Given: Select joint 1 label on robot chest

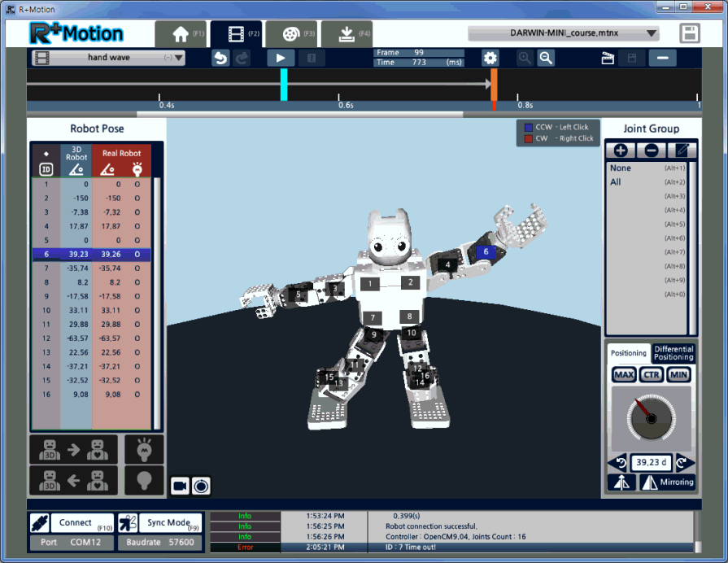Looking at the screenshot, I should coord(370,283).
